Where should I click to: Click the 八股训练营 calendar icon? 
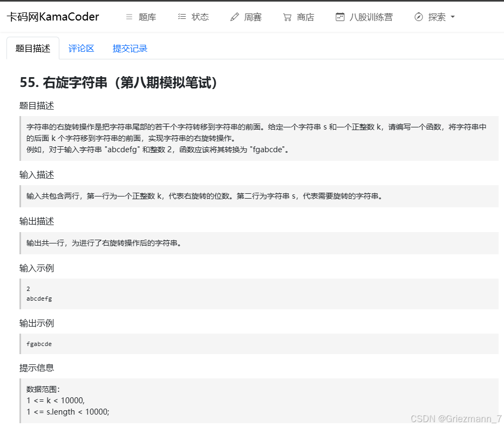click(x=340, y=17)
